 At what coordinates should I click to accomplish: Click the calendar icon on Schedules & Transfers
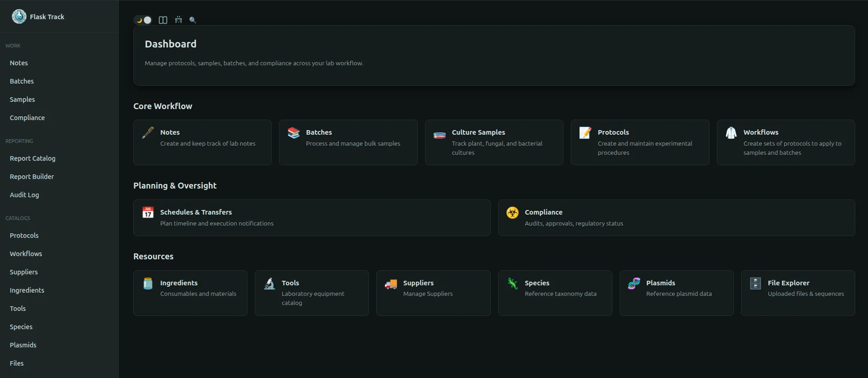[148, 213]
